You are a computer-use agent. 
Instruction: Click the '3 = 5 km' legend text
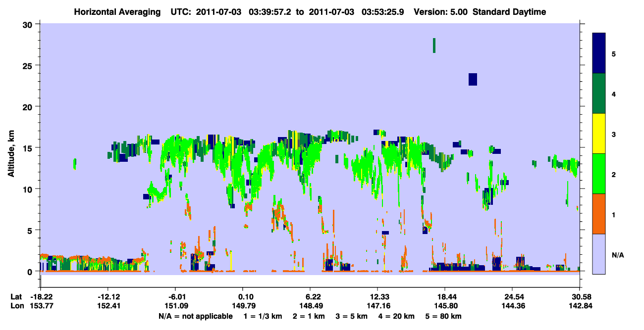(352, 316)
